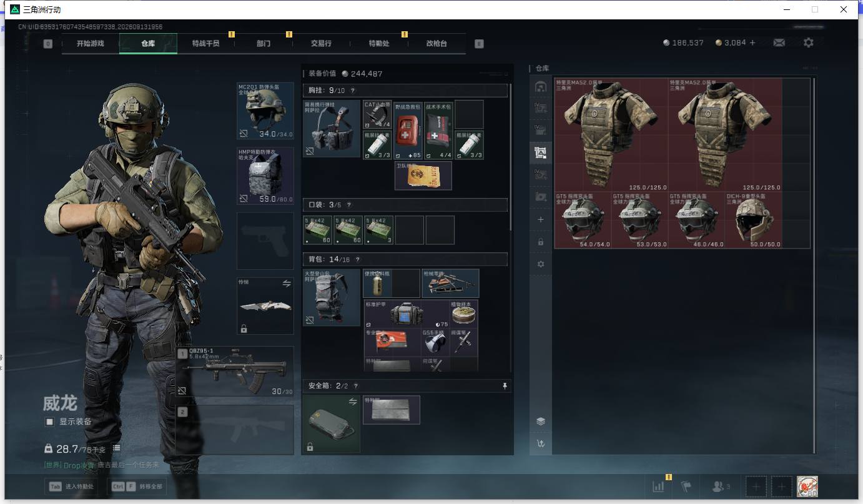The image size is (863, 504).
Task: Select the first 5.8x42 ammo box
Action: point(318,230)
